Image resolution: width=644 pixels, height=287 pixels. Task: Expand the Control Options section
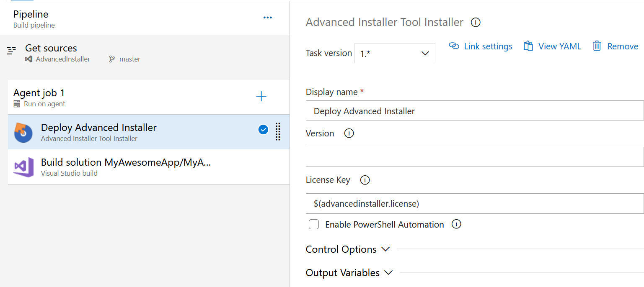348,249
